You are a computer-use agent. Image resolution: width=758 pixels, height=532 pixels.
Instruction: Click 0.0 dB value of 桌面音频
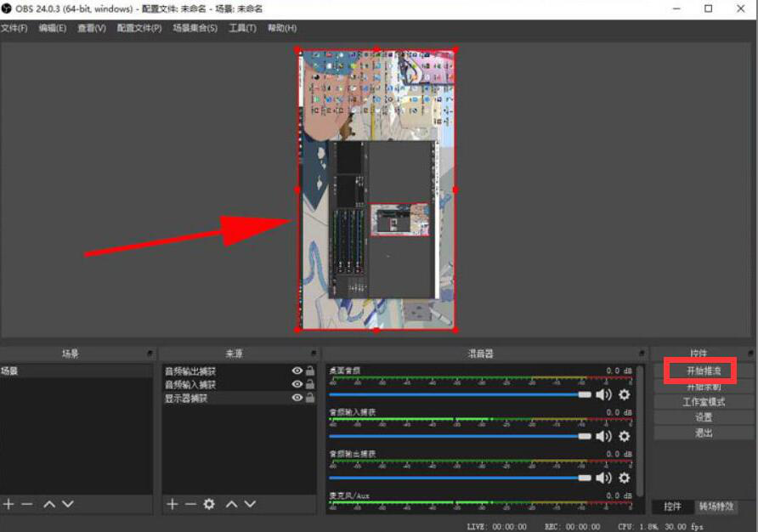coord(619,371)
